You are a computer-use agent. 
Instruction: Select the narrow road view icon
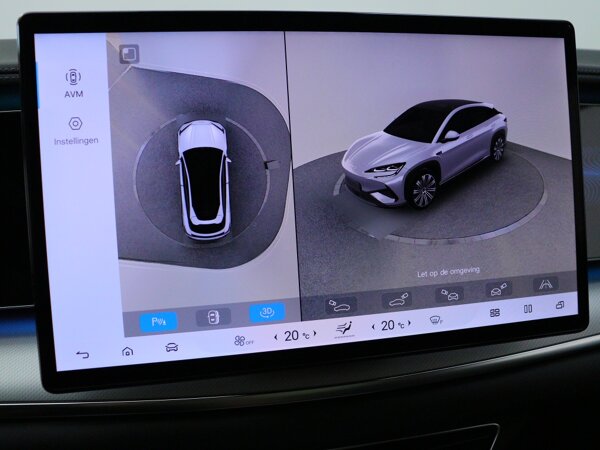546,284
